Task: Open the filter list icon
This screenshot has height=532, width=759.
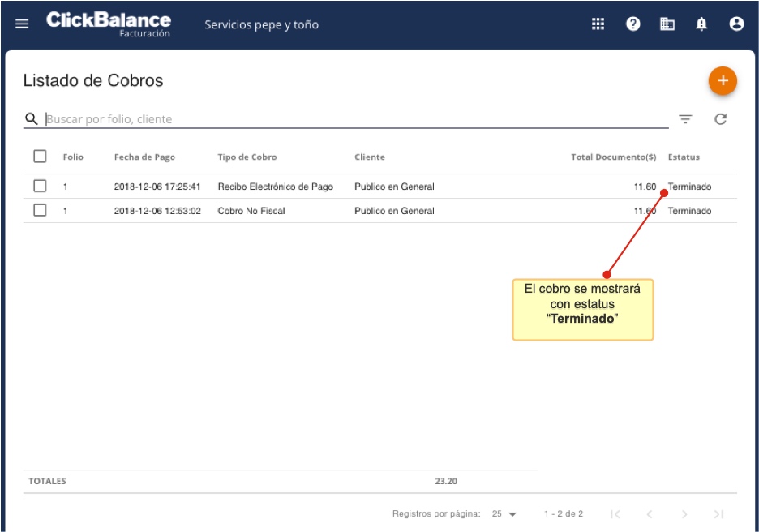Action: (685, 119)
